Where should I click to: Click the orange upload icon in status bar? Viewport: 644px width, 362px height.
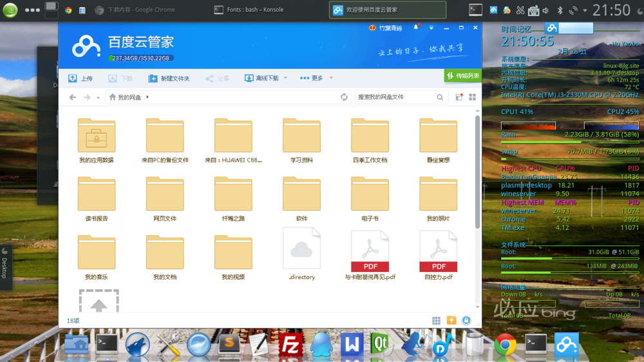(451, 321)
